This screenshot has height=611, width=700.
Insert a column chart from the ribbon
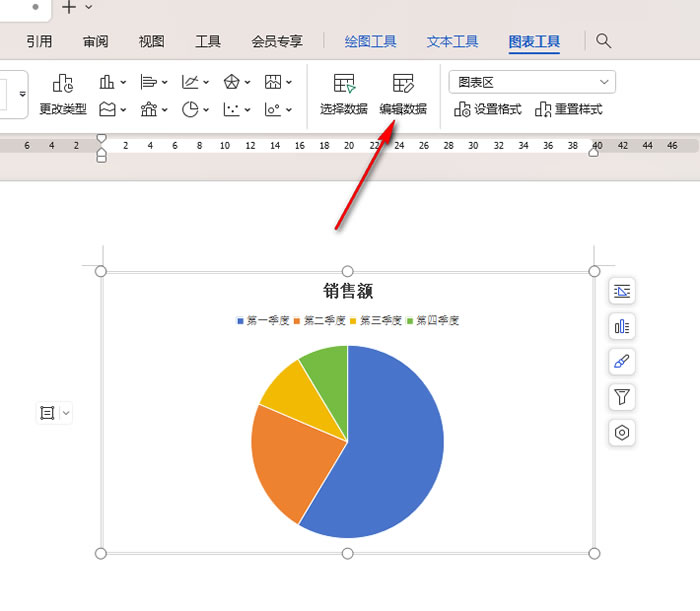107,82
